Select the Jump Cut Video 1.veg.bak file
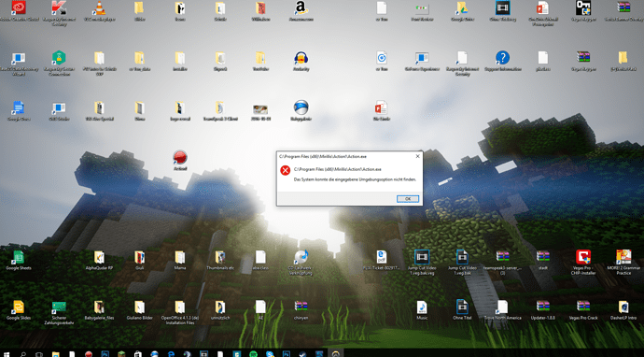 (x=462, y=263)
